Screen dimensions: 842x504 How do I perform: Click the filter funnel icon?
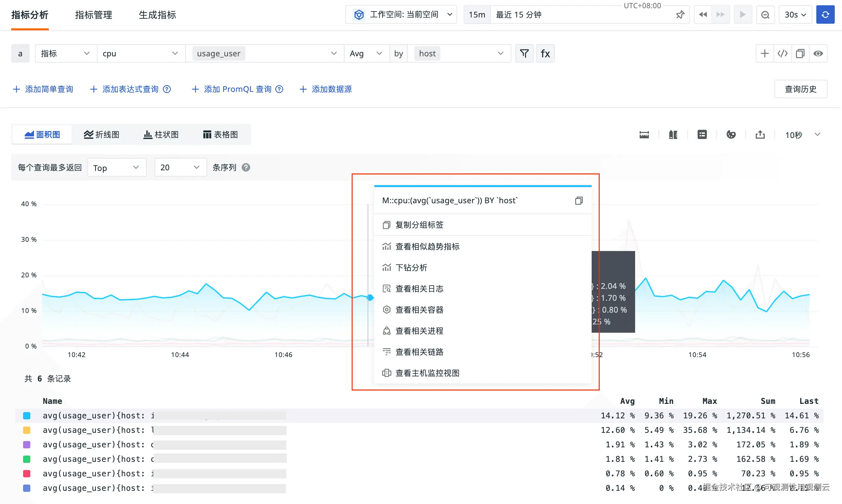coord(524,54)
